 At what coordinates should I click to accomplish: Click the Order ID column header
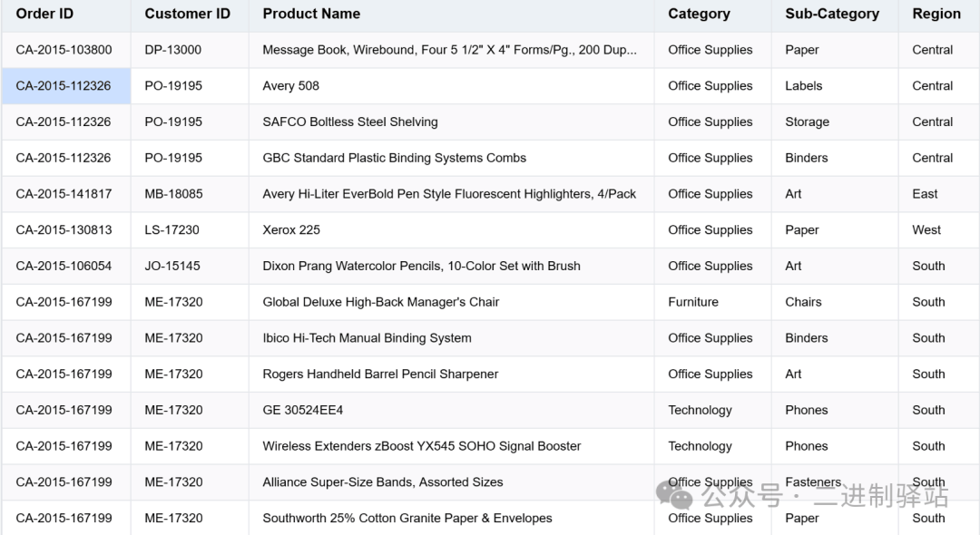tap(44, 14)
